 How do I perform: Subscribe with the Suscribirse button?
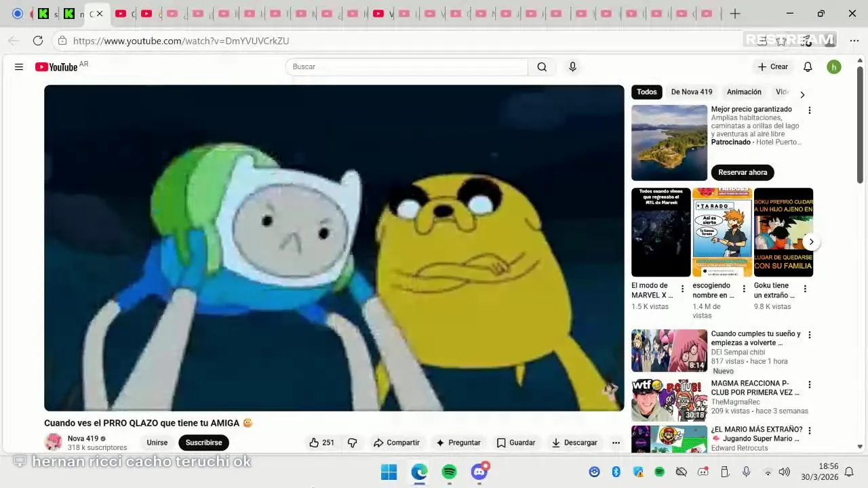[x=203, y=443]
